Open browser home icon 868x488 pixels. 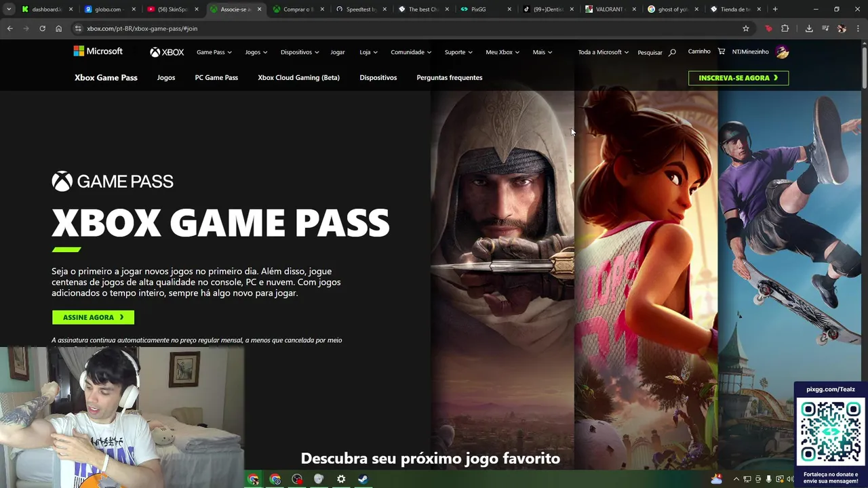58,28
